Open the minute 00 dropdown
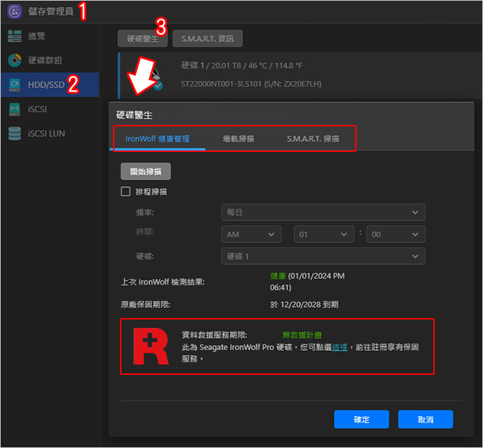 [396, 234]
